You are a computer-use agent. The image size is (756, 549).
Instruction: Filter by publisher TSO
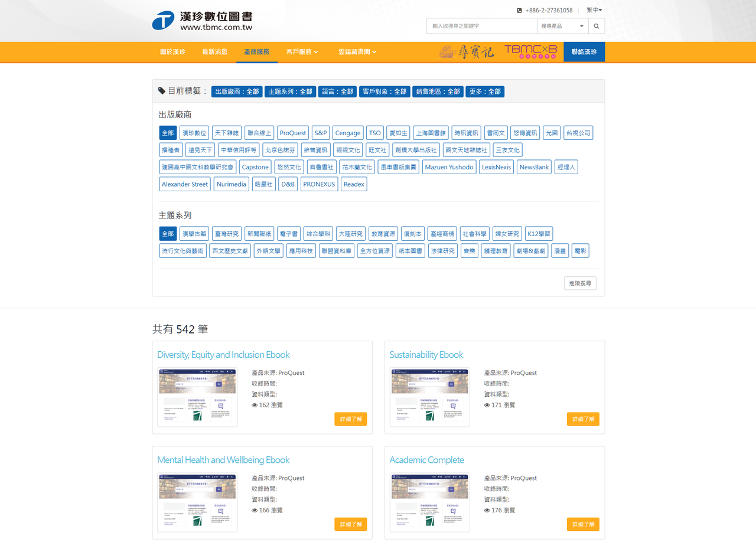point(375,133)
